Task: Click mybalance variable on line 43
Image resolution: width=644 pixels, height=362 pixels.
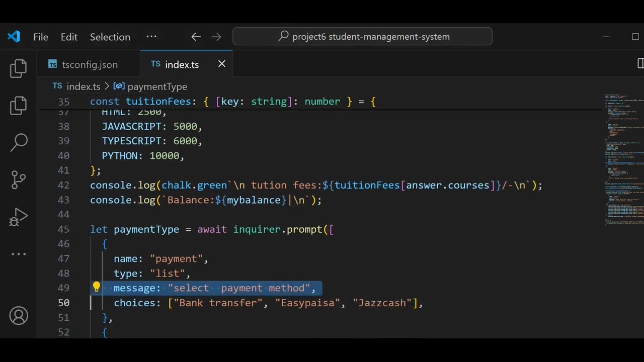Action: tap(254, 200)
